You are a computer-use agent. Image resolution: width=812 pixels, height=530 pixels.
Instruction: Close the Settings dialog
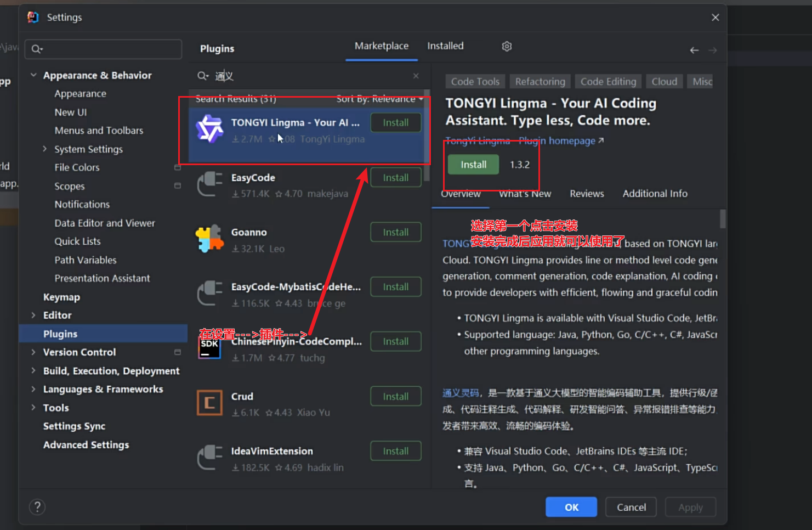(716, 18)
